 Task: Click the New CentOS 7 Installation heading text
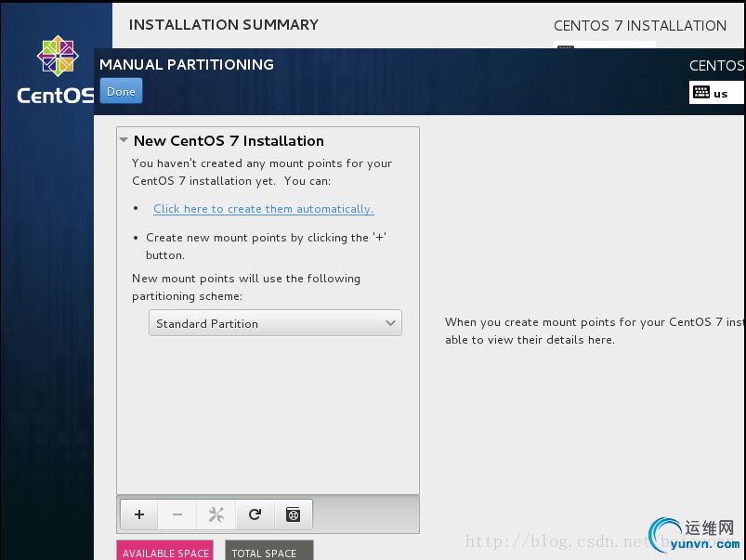tap(229, 141)
